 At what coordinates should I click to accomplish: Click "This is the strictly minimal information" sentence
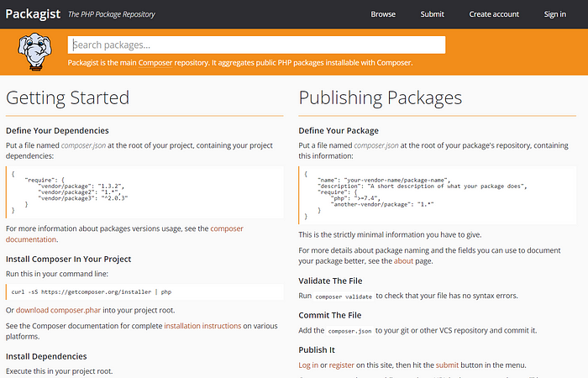tap(390, 234)
